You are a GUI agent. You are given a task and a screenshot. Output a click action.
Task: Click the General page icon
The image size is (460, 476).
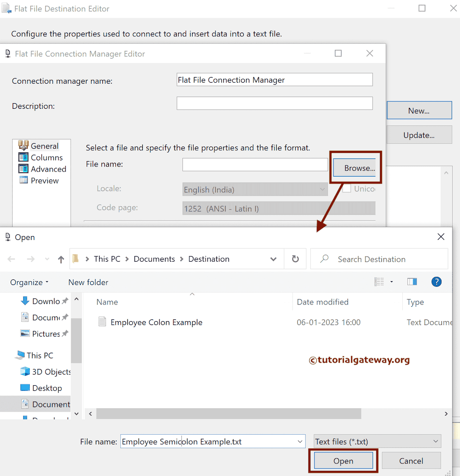pos(23,145)
